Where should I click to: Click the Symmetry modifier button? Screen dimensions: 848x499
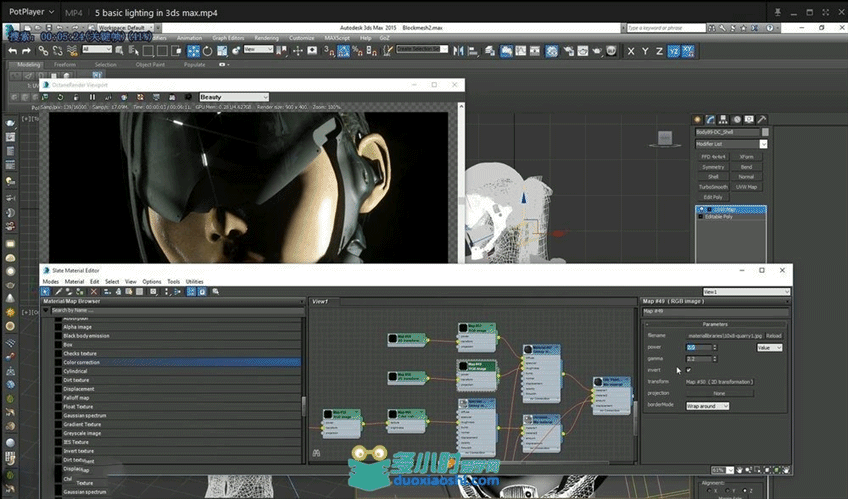pyautogui.click(x=713, y=167)
